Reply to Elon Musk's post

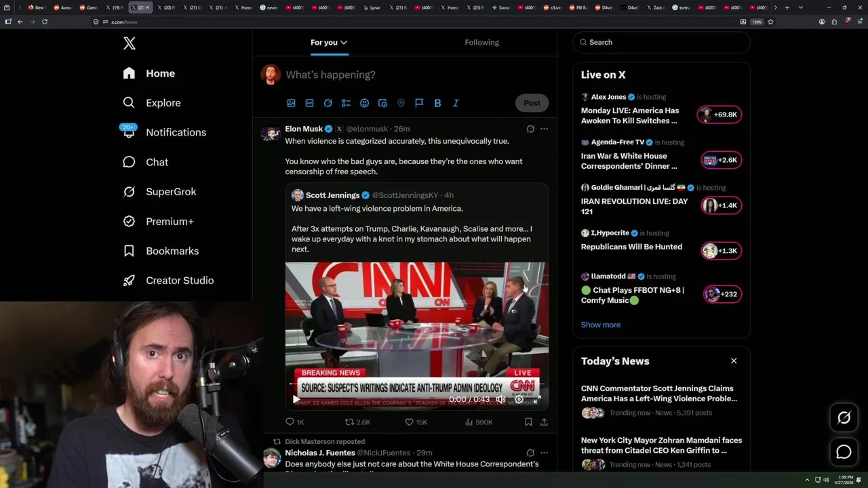tap(294, 422)
